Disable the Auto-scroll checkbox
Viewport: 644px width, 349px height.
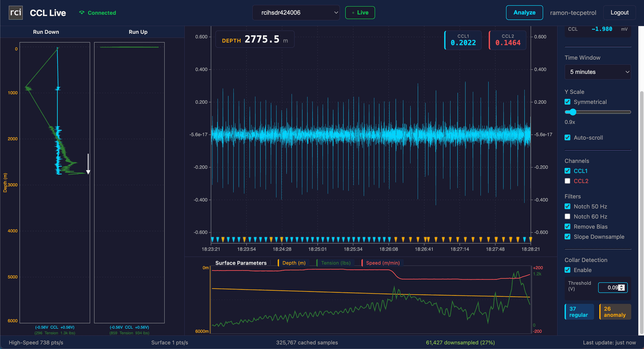(x=568, y=138)
